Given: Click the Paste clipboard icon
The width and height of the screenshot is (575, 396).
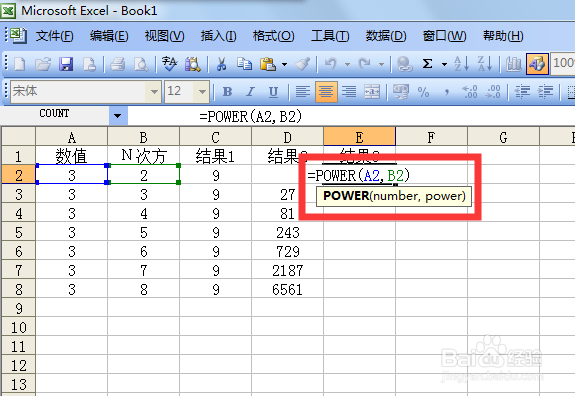Looking at the screenshot, I should point(267,64).
